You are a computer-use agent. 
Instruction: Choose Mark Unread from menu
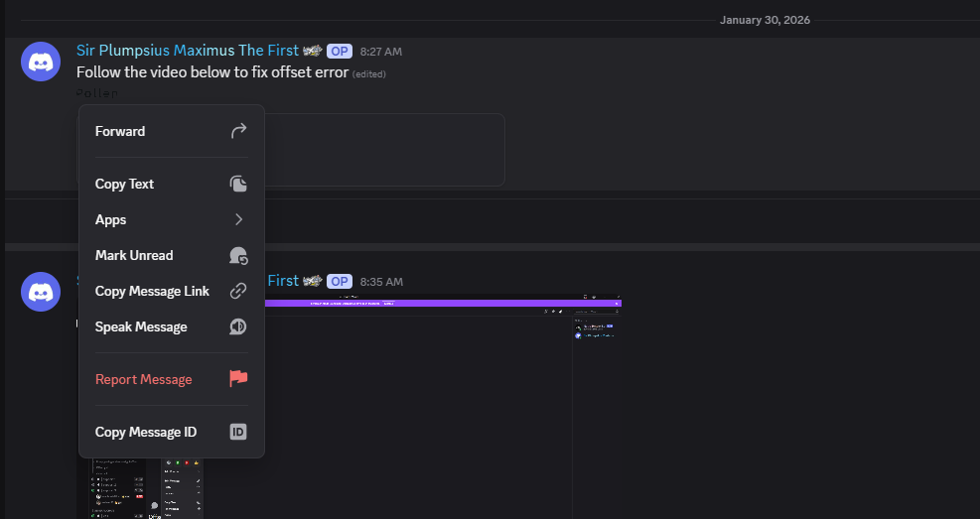[x=171, y=255]
